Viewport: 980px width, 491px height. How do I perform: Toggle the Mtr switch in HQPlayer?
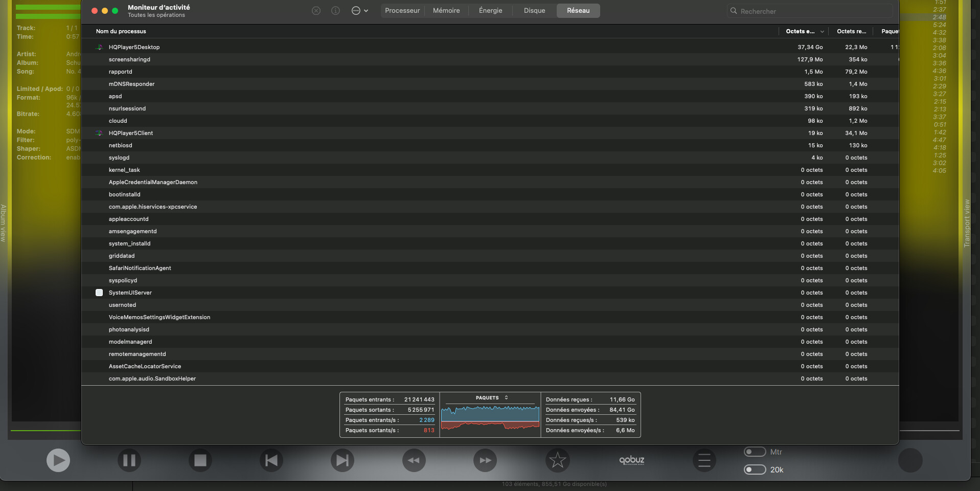[x=755, y=452]
